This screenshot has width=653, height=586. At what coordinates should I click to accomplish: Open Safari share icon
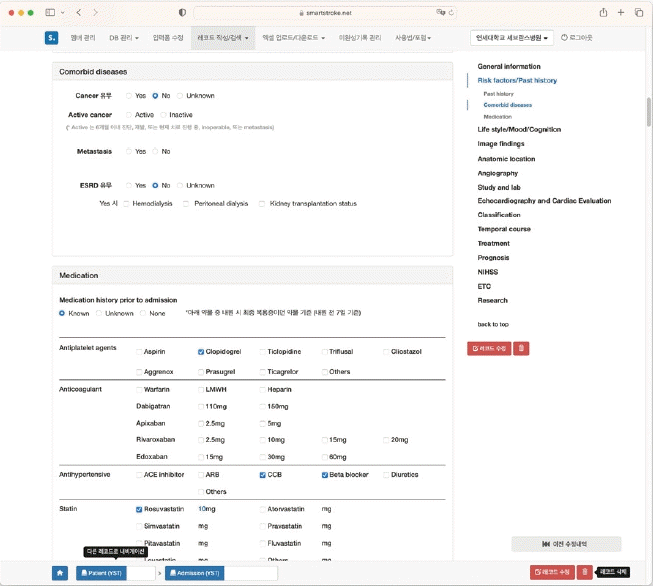(x=603, y=12)
